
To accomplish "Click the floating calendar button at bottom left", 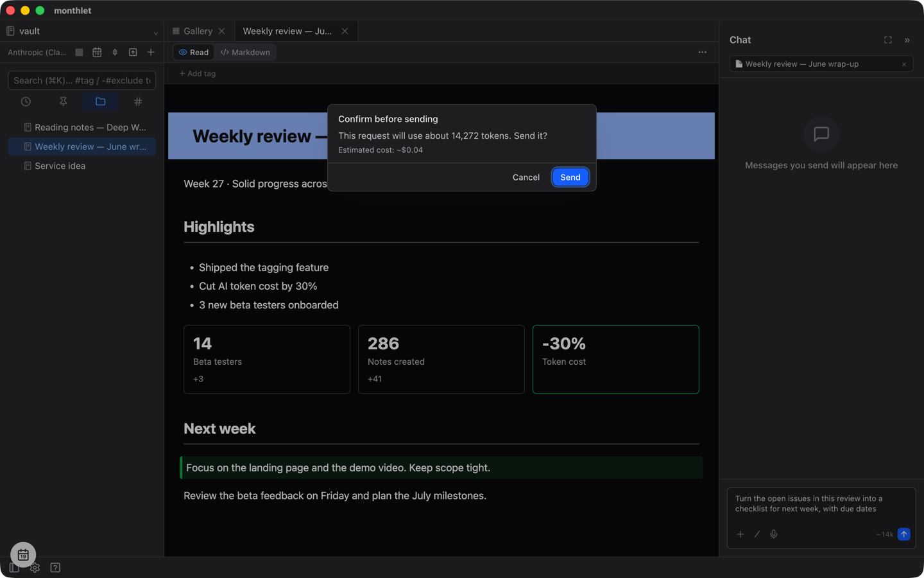I will point(23,555).
